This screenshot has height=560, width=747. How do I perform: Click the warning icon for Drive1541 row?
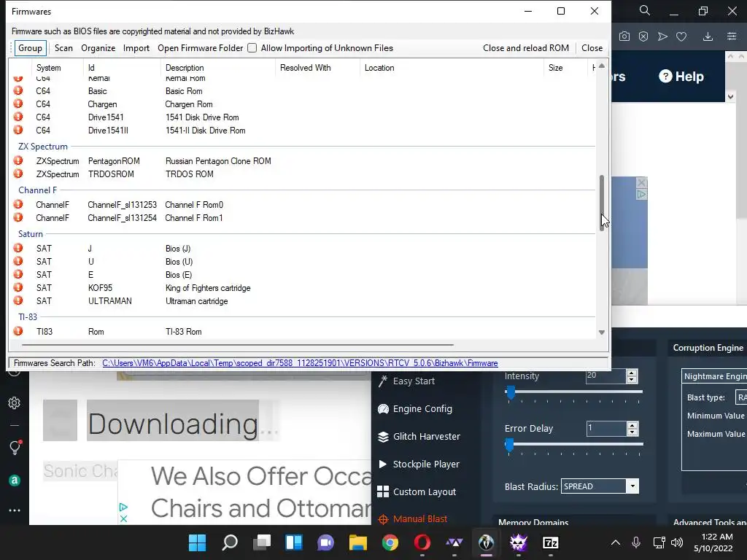[18, 117]
